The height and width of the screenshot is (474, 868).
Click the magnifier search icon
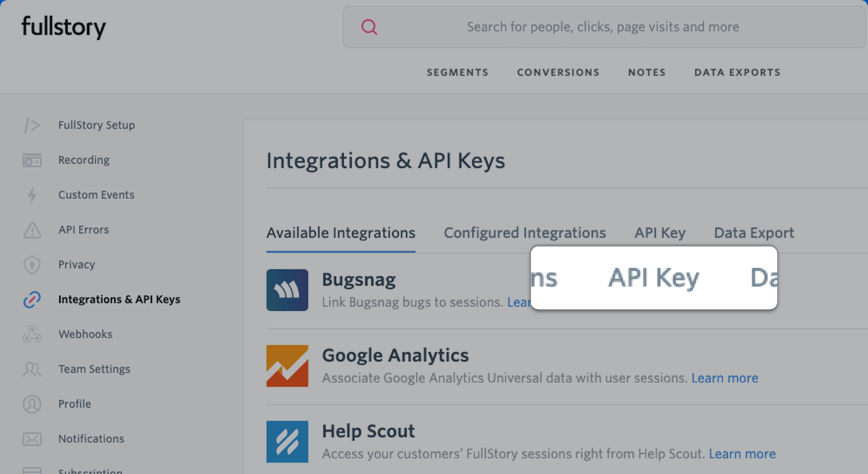[x=370, y=27]
